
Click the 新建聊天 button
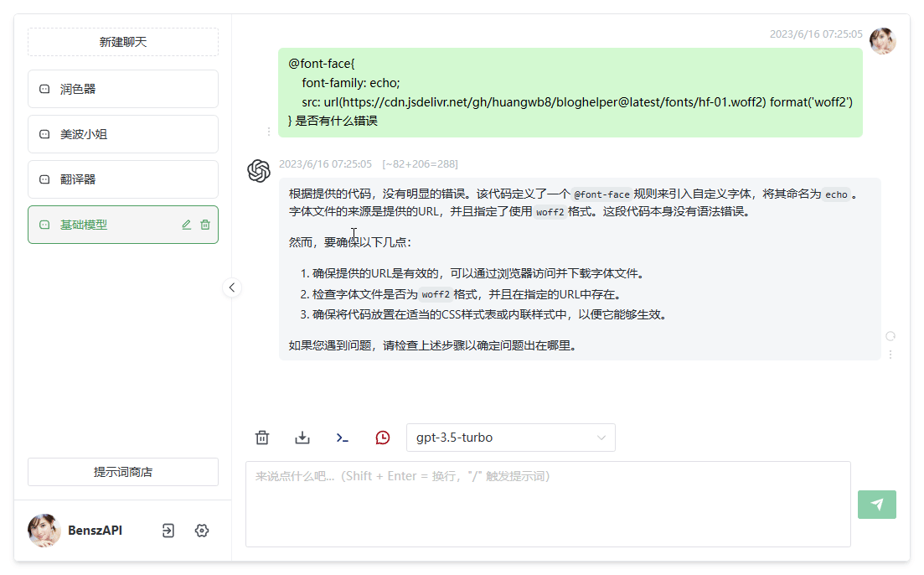coord(123,42)
